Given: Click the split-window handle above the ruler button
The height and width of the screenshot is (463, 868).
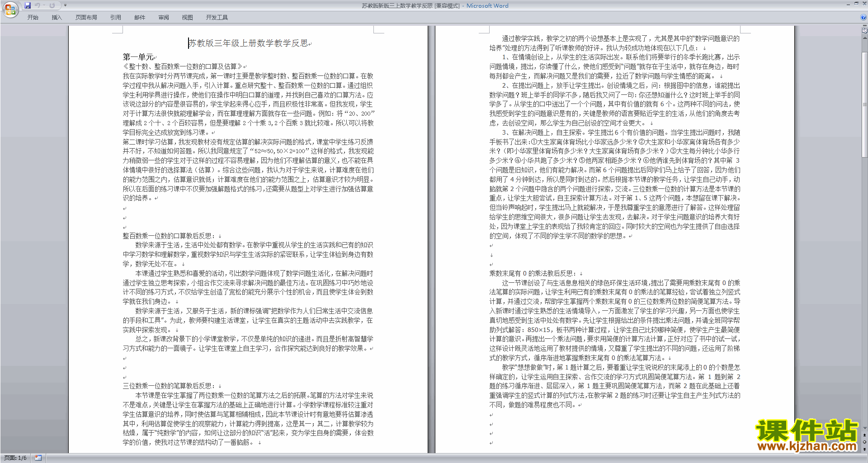Looking at the screenshot, I should (x=865, y=26).
